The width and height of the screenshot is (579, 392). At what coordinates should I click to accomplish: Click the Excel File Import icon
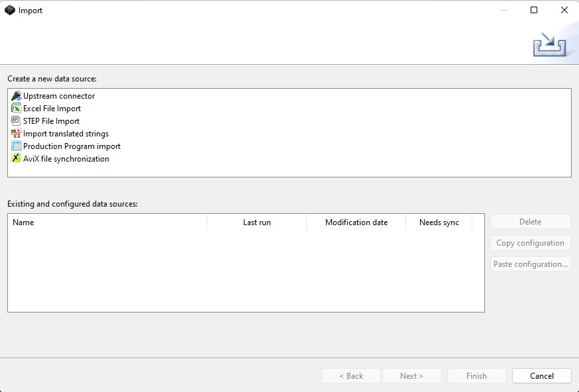coord(17,109)
